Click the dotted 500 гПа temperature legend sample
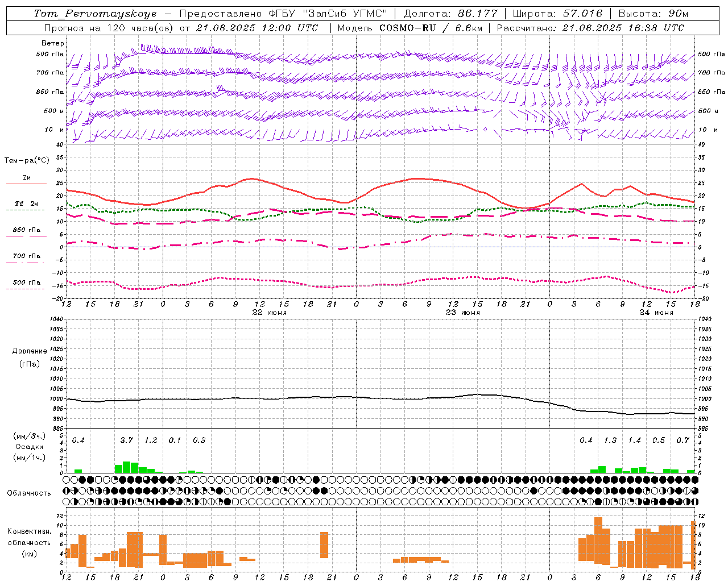 [x=25, y=289]
